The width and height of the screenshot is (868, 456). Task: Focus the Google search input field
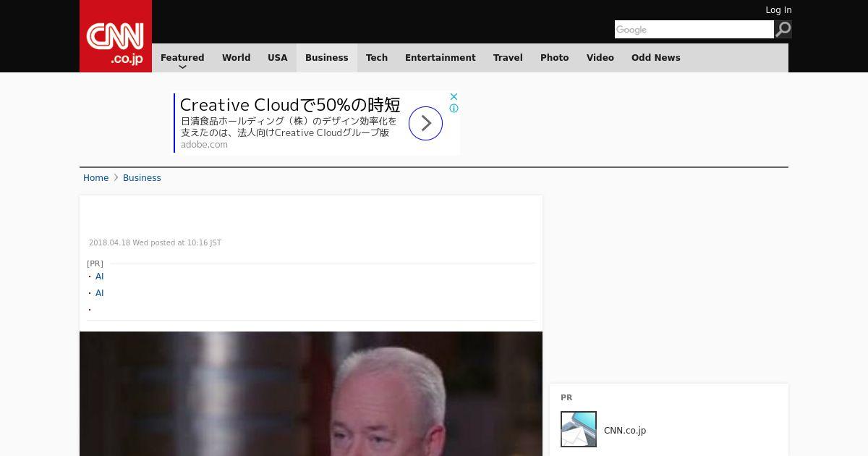click(694, 29)
